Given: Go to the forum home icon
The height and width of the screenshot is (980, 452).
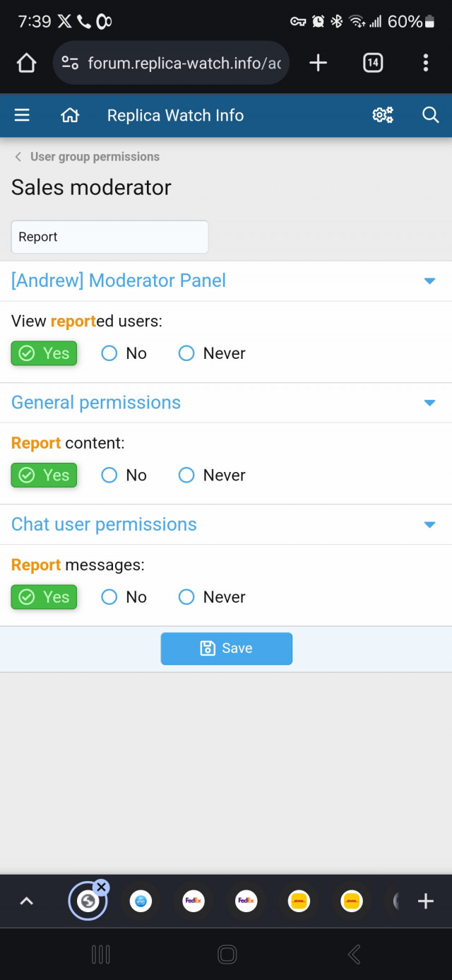Looking at the screenshot, I should point(70,115).
